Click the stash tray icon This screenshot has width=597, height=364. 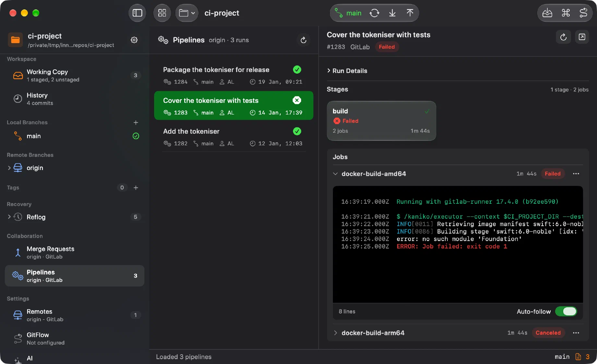pos(547,13)
